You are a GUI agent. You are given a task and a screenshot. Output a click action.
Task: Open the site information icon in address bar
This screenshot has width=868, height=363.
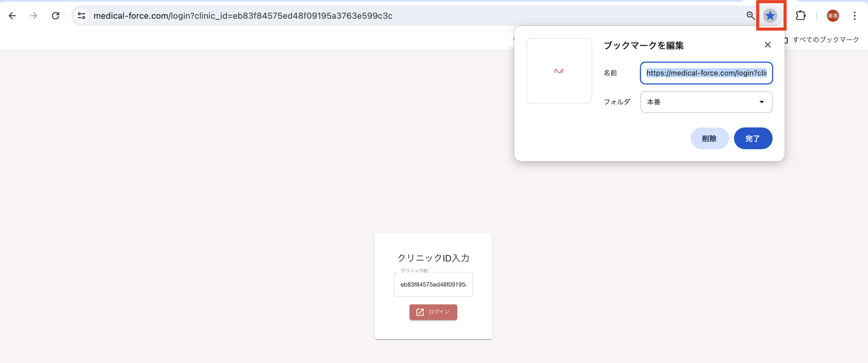(x=81, y=15)
